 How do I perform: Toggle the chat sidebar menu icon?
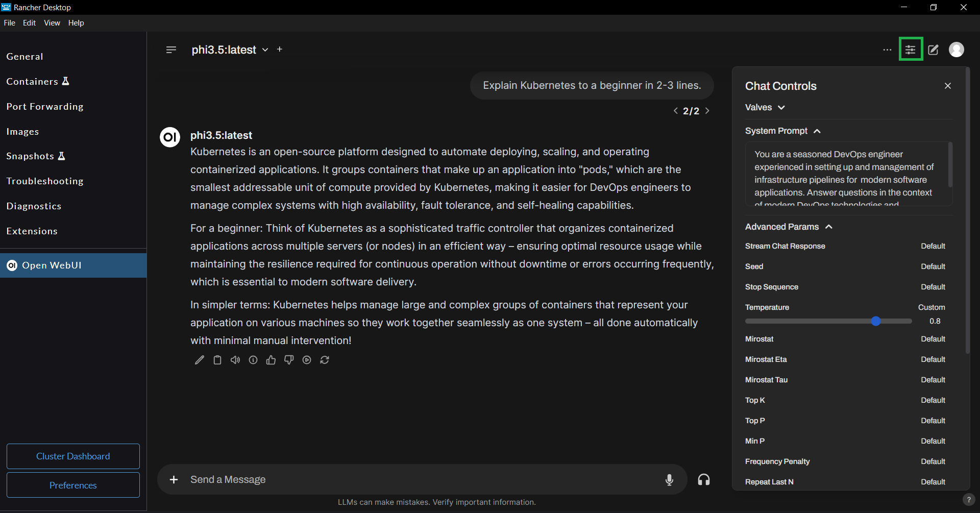click(x=171, y=50)
